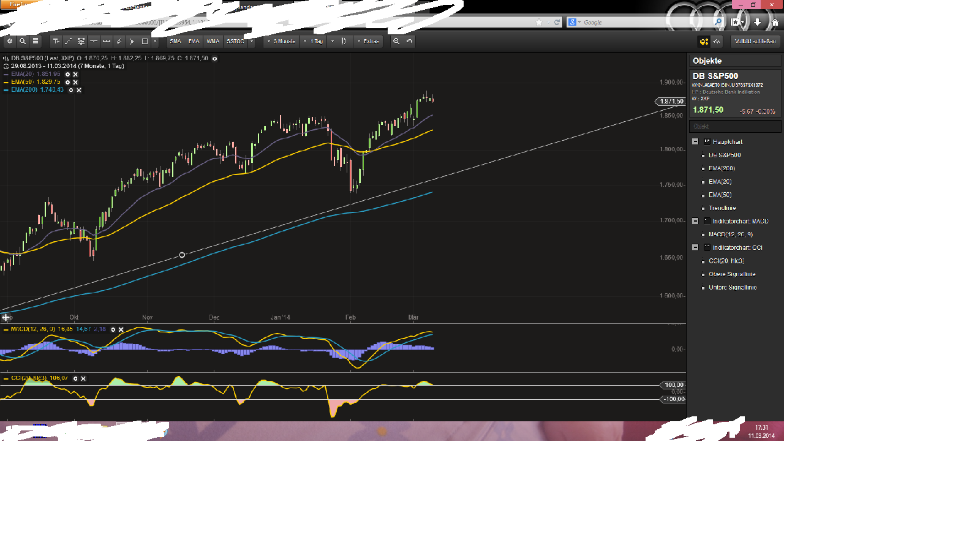The height and width of the screenshot is (551, 980).
Task: Add SSTOC indicator to chart
Action: click(235, 41)
